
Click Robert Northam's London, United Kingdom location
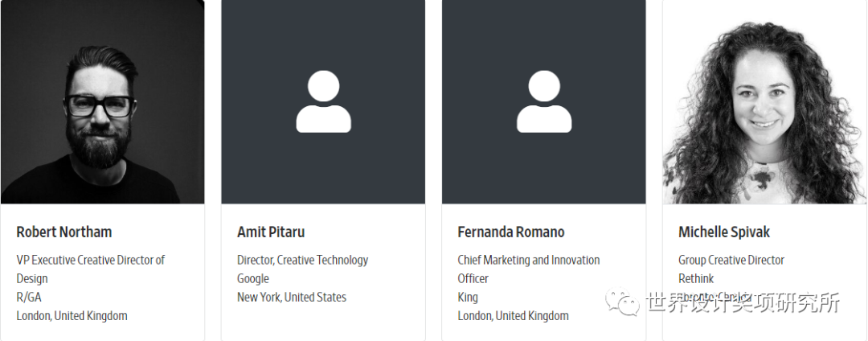72,315
